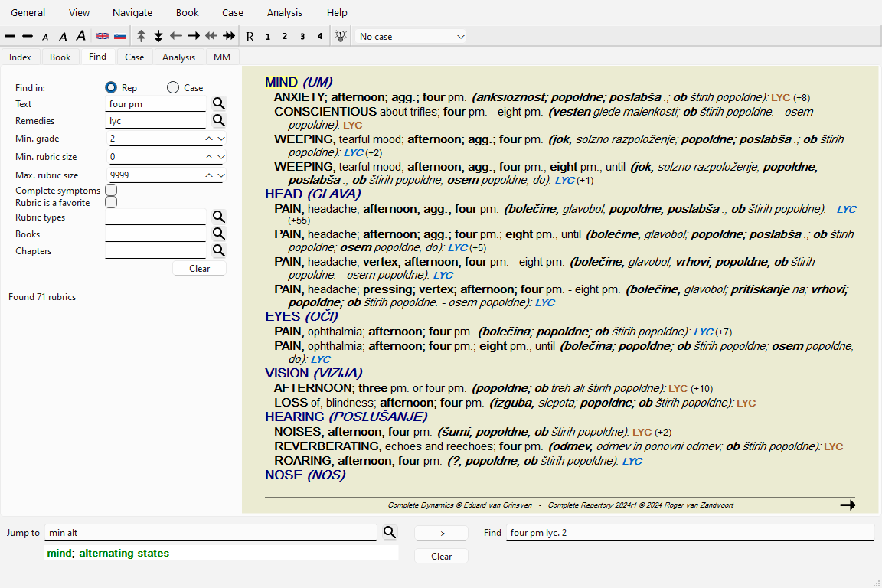Image resolution: width=882 pixels, height=588 pixels.
Task: Open the Analysis menu
Action: (x=285, y=12)
